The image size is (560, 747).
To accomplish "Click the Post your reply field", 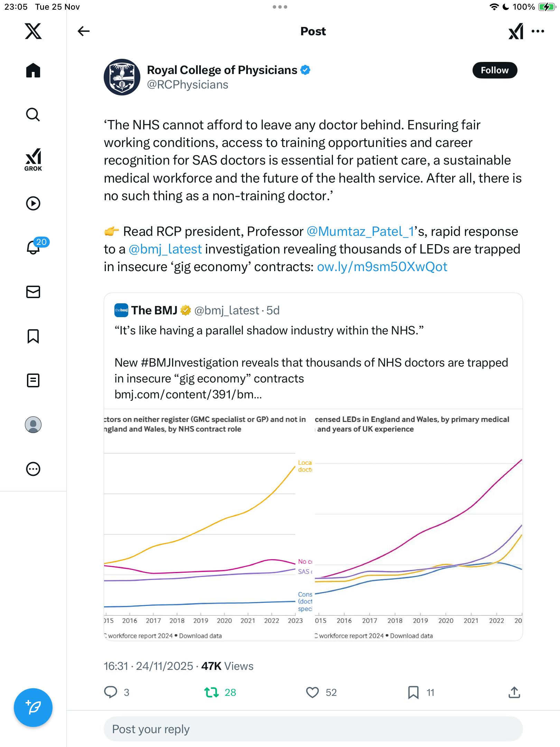I will click(313, 729).
